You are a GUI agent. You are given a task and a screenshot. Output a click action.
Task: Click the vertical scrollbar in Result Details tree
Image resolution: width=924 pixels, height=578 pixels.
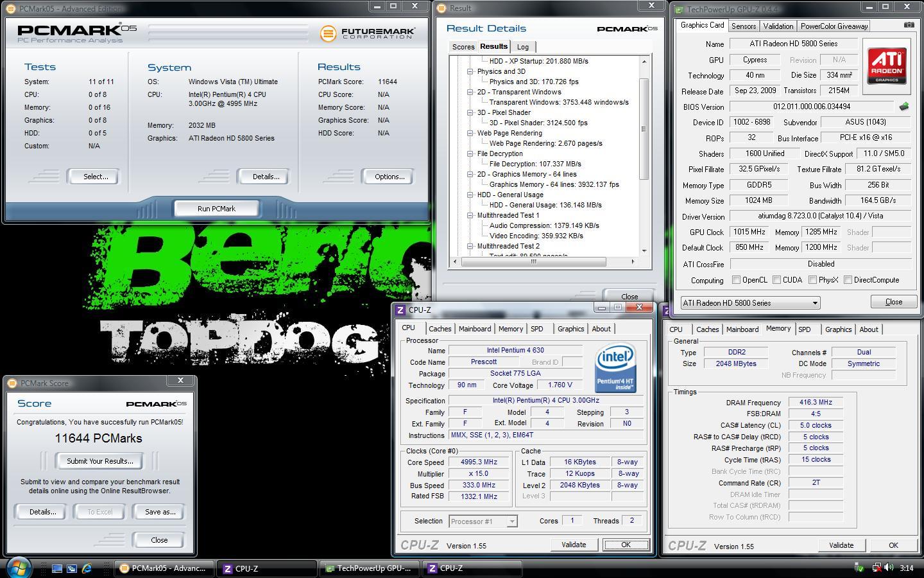[x=644, y=129]
